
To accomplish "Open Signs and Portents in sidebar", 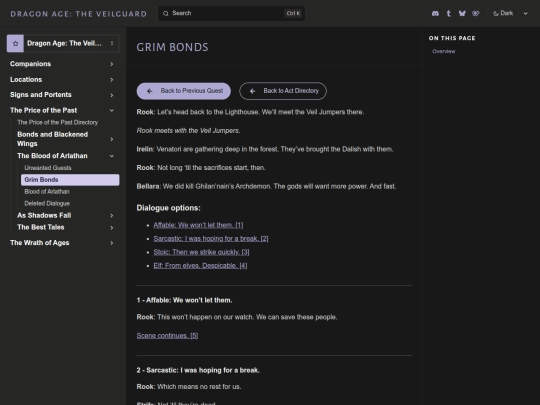I will 41,95.
